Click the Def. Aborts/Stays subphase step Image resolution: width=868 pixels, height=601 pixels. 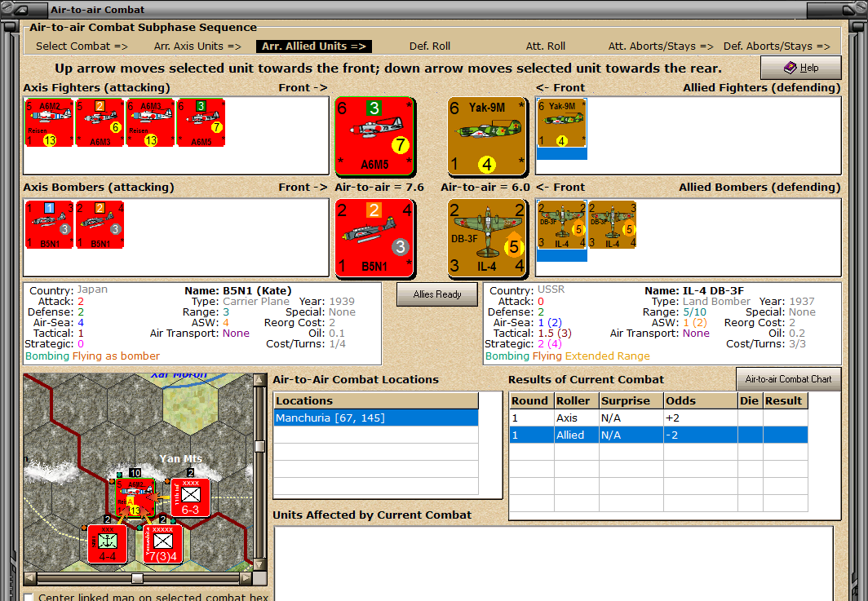pos(777,46)
